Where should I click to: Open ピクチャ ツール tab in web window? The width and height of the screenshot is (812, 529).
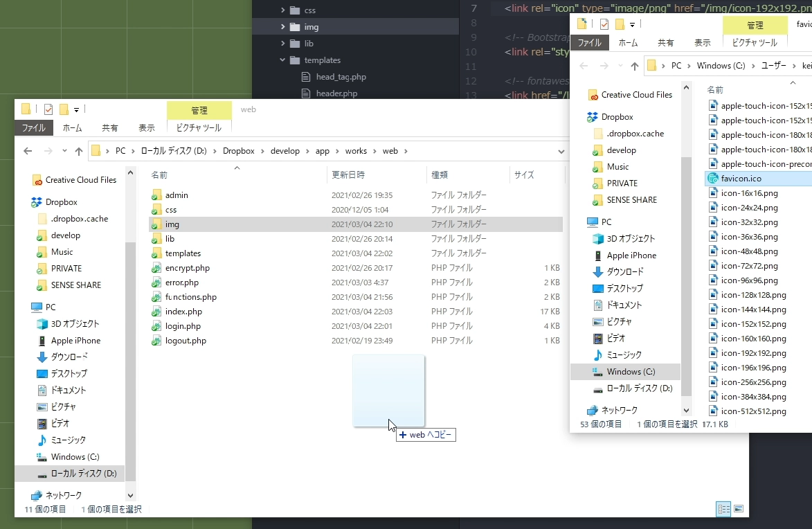click(x=199, y=127)
